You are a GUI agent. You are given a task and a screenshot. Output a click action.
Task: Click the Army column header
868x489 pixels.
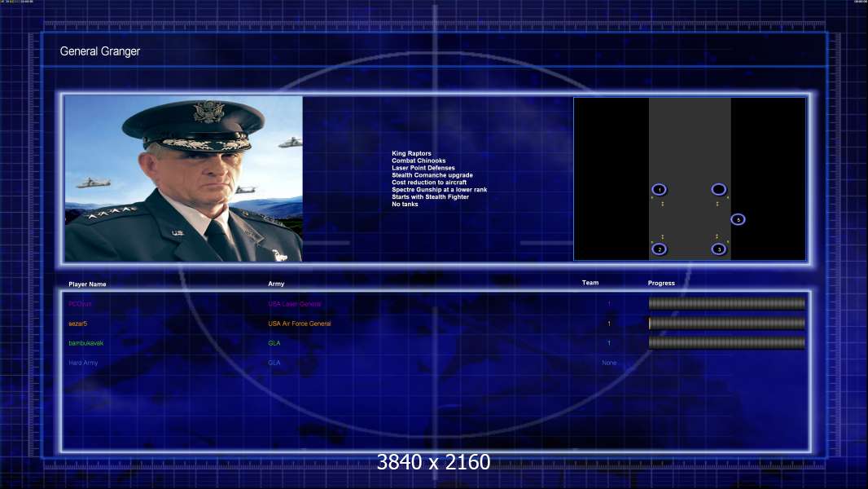pyautogui.click(x=276, y=284)
